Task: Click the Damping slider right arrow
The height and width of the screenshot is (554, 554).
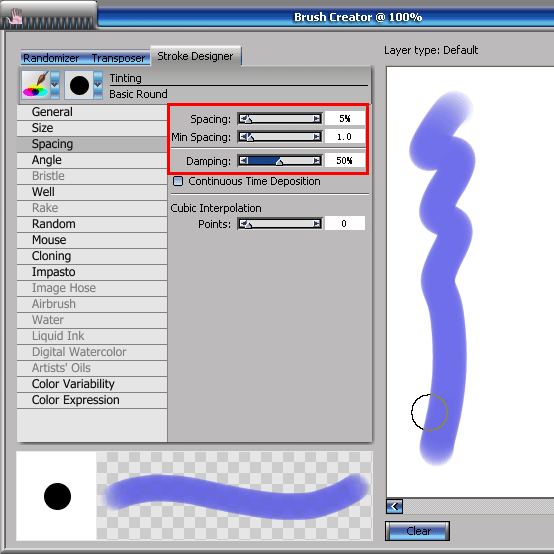Action: [x=317, y=161]
